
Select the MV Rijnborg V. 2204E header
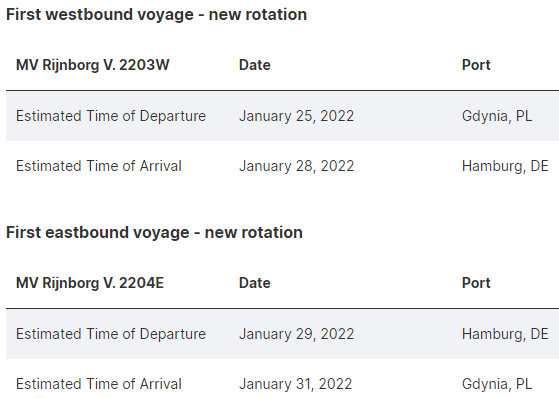tap(90, 283)
